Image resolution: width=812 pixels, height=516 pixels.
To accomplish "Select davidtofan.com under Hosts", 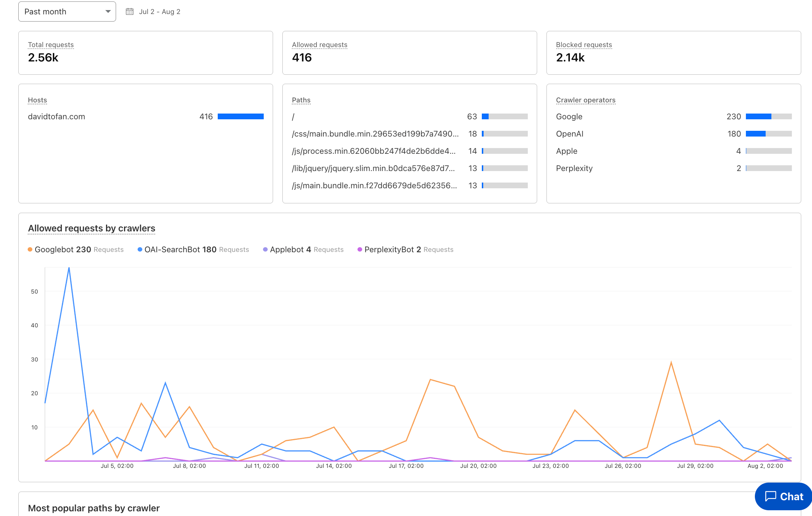I will point(56,116).
